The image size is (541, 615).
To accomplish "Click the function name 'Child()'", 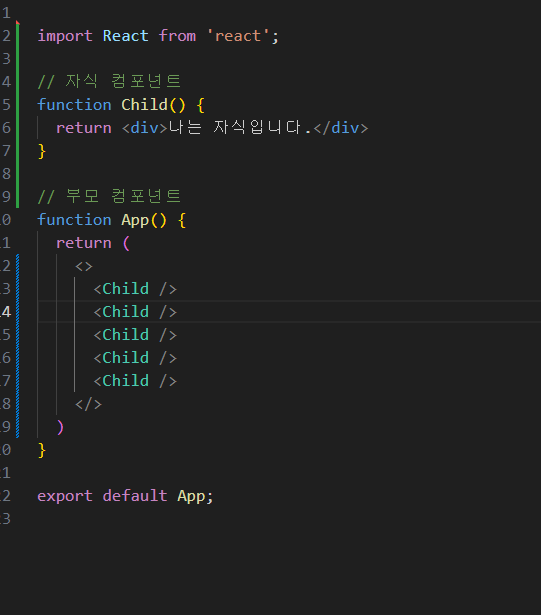I will point(153,105).
